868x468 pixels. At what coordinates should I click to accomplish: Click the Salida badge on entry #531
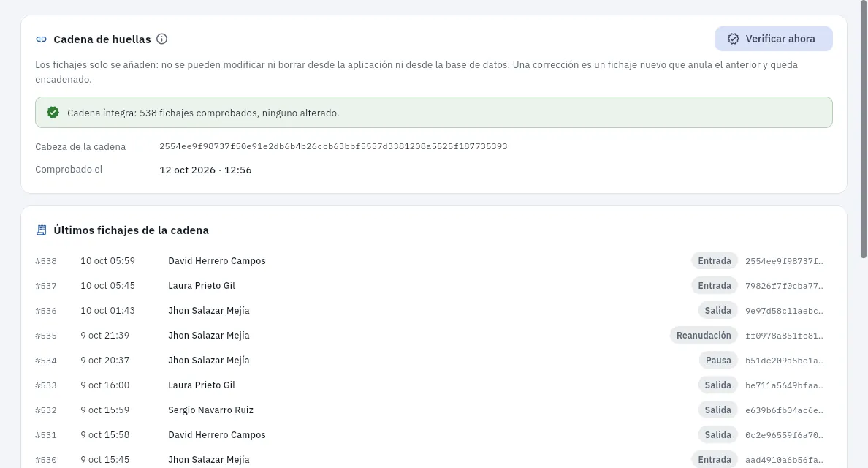(717, 435)
